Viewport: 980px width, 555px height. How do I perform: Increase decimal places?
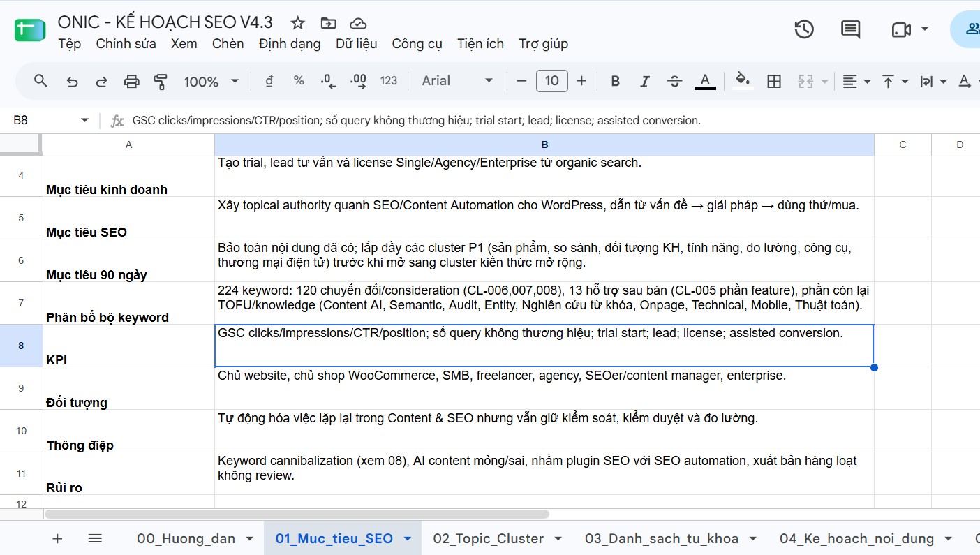[358, 81]
